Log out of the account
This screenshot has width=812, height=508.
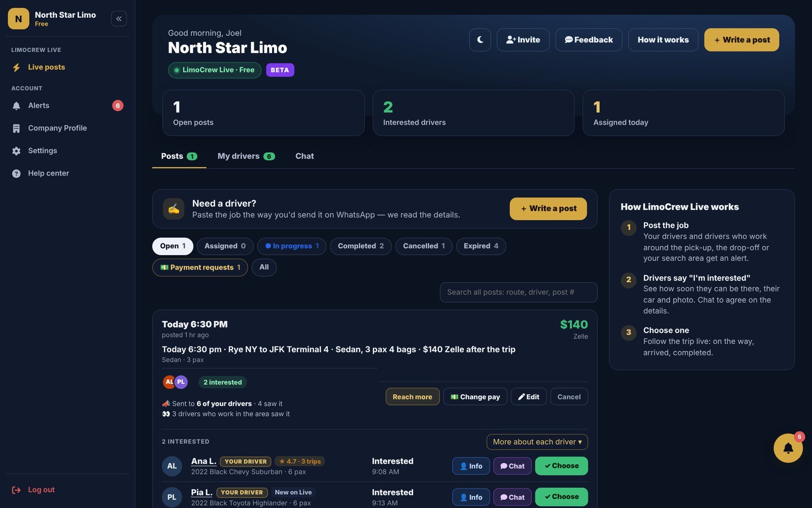67,490
